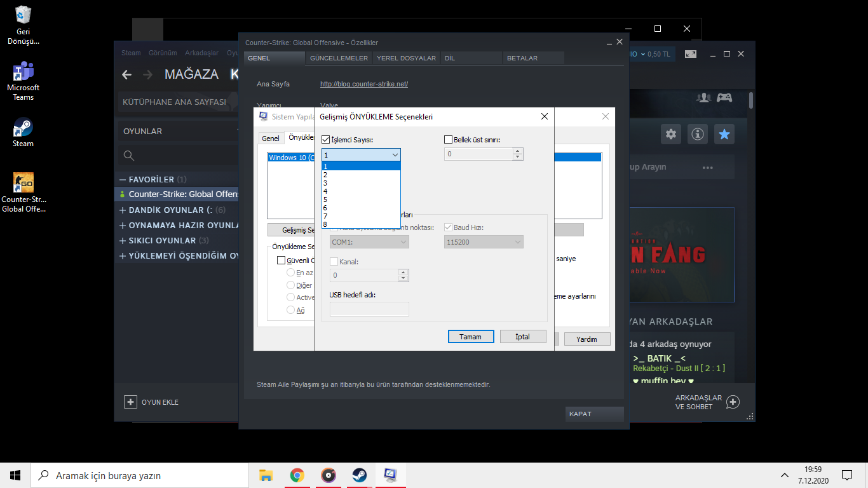This screenshot has width=868, height=488.
Task: Open the Microsoft Teams desktop shortcut
Action: [23, 81]
